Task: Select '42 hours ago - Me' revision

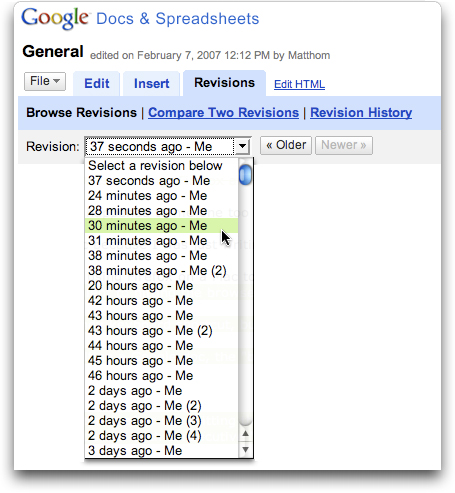Action: (x=162, y=301)
